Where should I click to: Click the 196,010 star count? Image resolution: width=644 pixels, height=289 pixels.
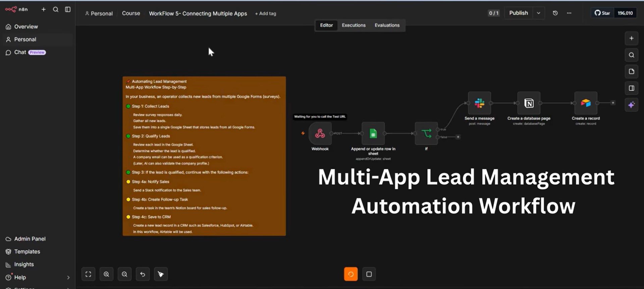point(625,13)
